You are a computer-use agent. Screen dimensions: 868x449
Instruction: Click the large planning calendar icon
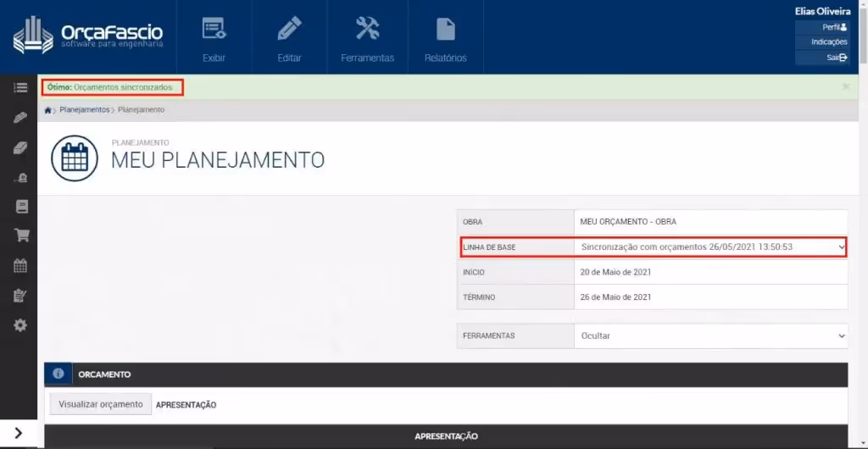tap(75, 158)
